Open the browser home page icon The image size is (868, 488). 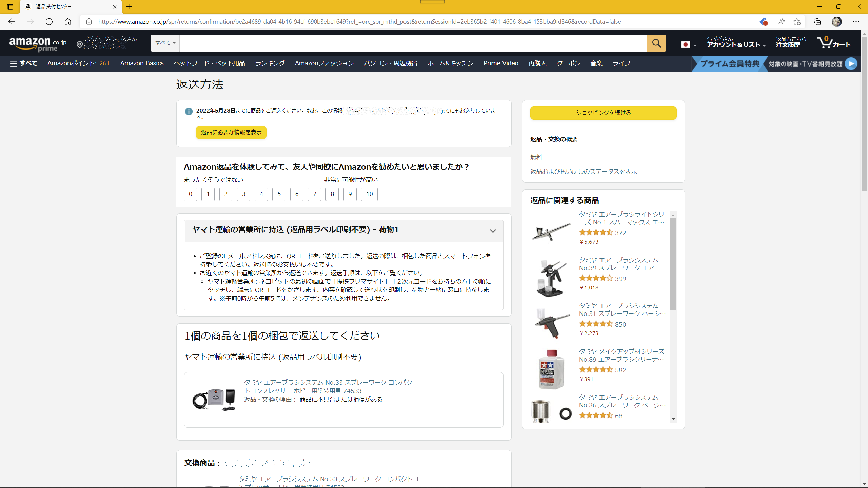click(x=68, y=22)
